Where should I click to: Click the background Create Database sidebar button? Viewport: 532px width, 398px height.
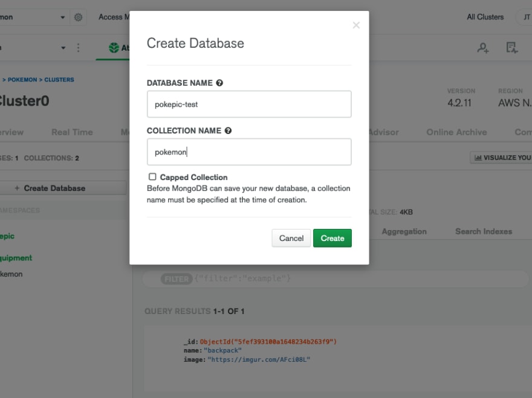[x=63, y=188]
